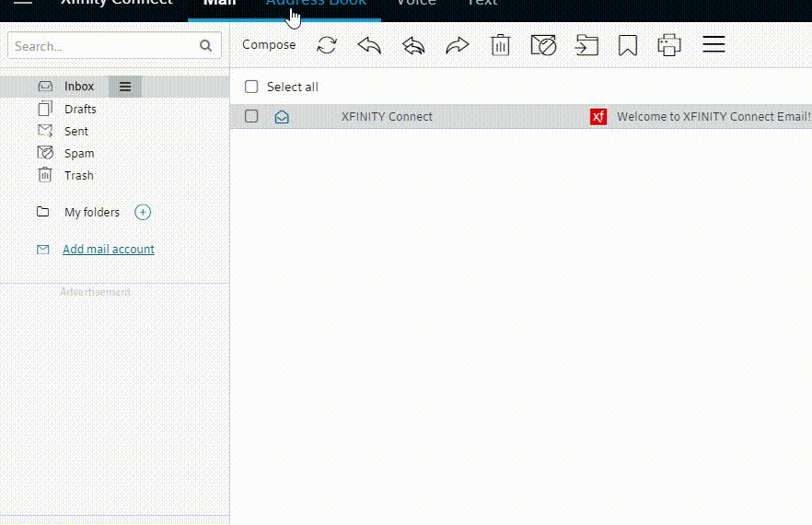Open the more actions hamburger in toolbar
Viewport: 812px width, 525px height.
pyautogui.click(x=713, y=45)
